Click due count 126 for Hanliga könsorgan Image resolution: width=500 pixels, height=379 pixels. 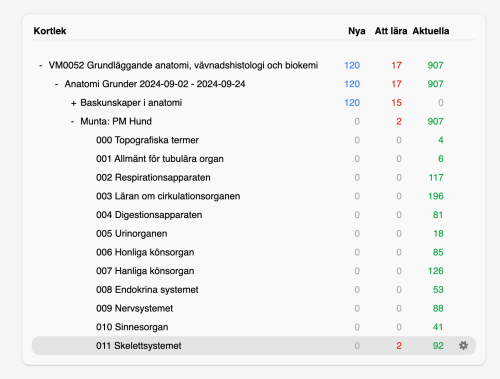point(436,271)
